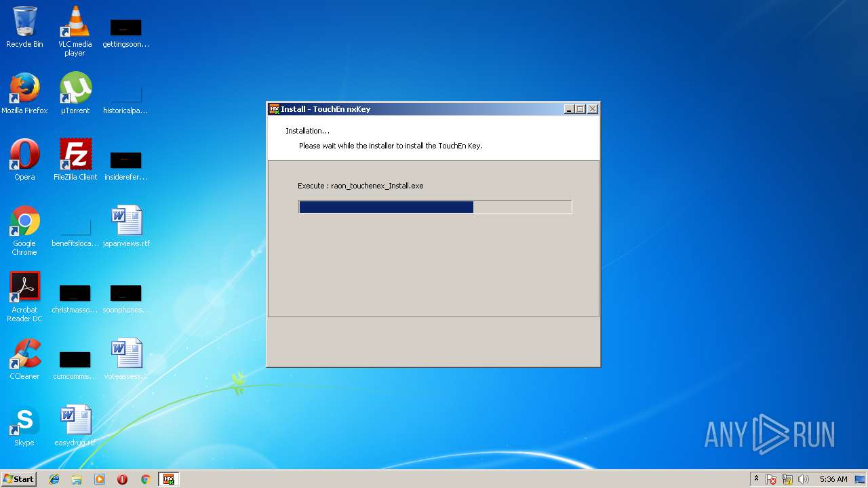Open the Opera desktop shortcut
Screen dimensions: 868x488
(24, 160)
